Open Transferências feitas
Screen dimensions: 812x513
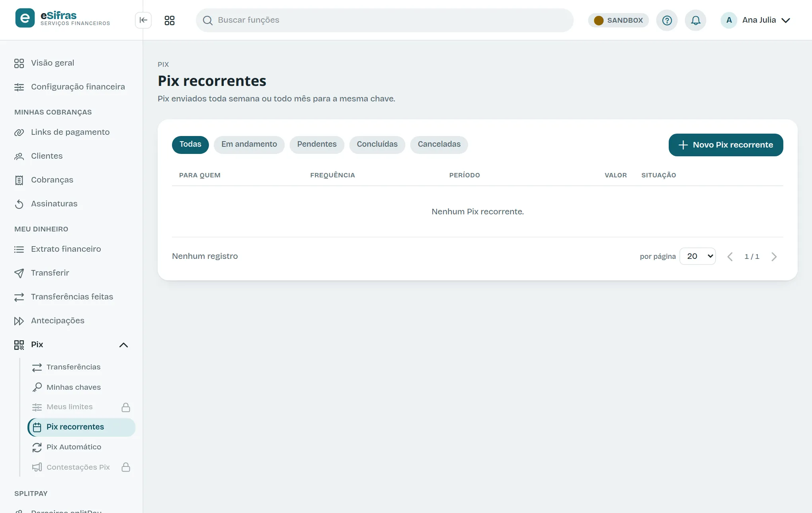(72, 297)
